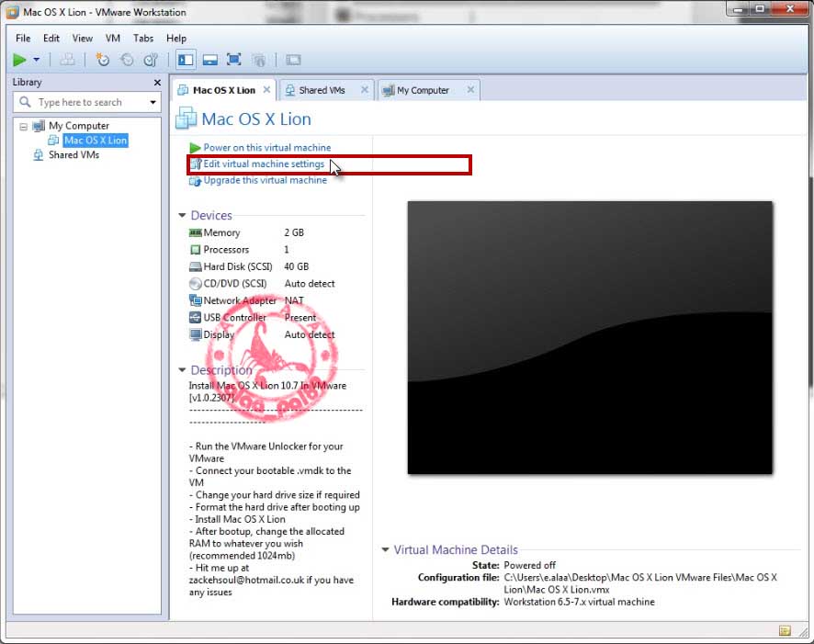
Task: Click the CD/DVD (SCSI) device icon
Action: coord(195,284)
